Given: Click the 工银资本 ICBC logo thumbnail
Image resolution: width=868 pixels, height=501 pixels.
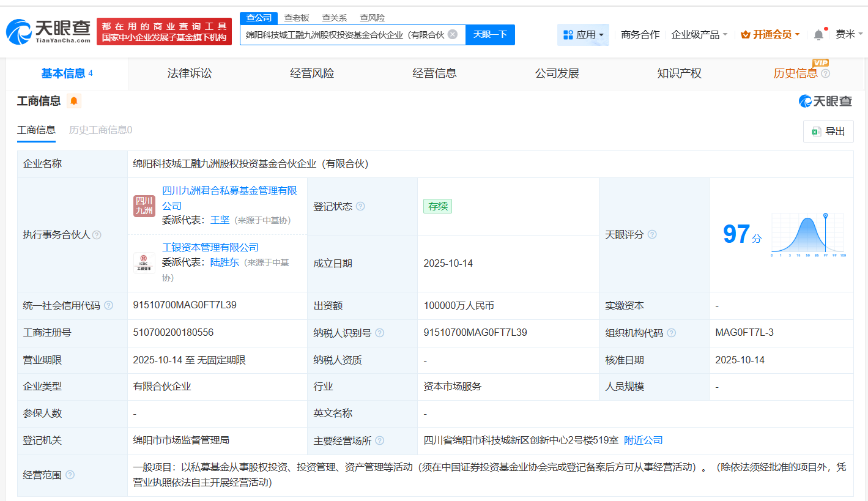Looking at the screenshot, I should point(144,263).
